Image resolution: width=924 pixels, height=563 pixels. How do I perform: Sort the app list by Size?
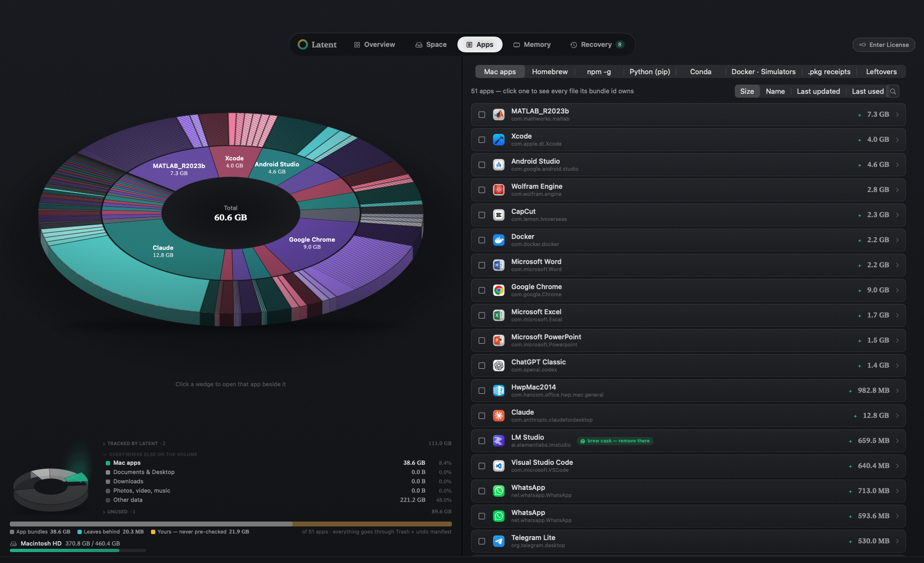click(x=747, y=91)
